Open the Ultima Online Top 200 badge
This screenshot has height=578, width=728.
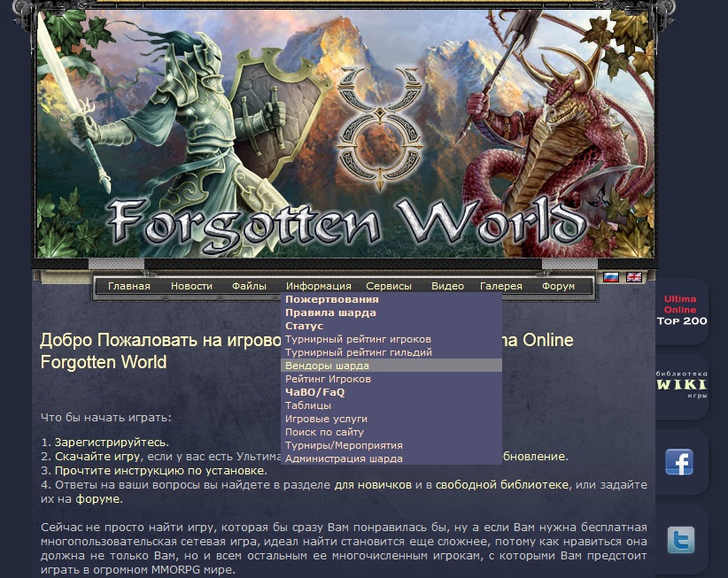pyautogui.click(x=682, y=310)
